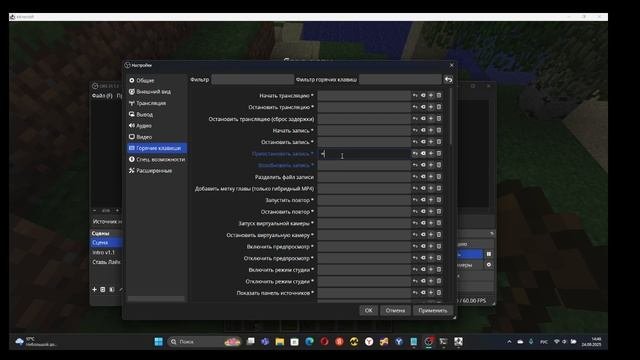640x360 pixels.
Task: Add another hotkey for Остановить запись
Action: [x=431, y=142]
